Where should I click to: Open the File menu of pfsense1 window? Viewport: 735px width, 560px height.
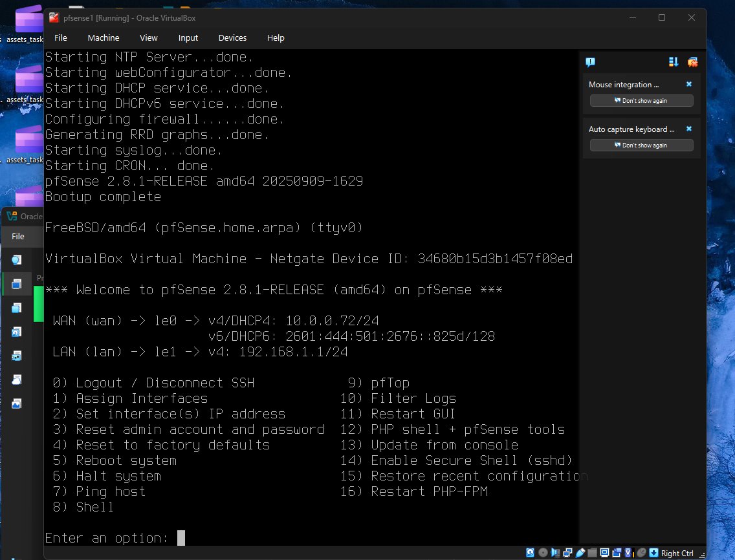click(x=60, y=38)
